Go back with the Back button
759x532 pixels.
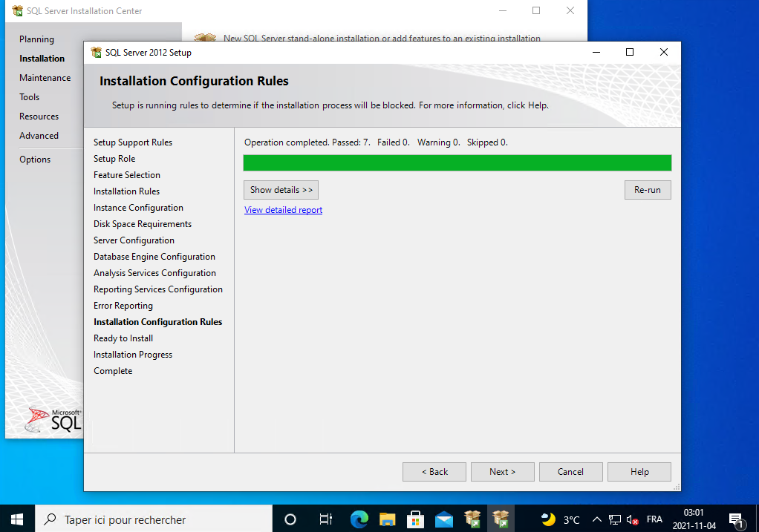pyautogui.click(x=434, y=472)
